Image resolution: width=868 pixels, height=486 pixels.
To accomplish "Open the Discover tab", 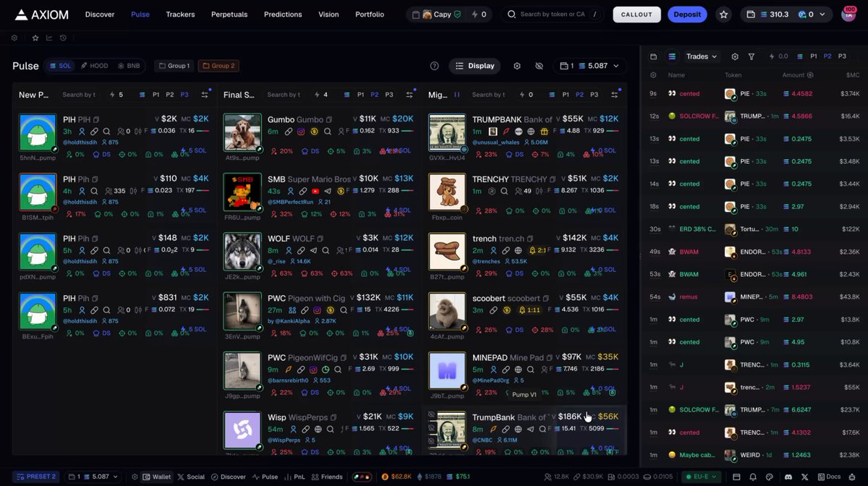I will [99, 14].
